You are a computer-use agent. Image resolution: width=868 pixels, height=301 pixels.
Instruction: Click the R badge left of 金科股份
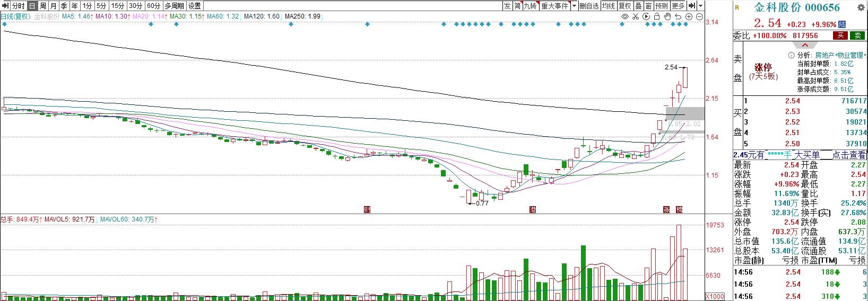[736, 7]
